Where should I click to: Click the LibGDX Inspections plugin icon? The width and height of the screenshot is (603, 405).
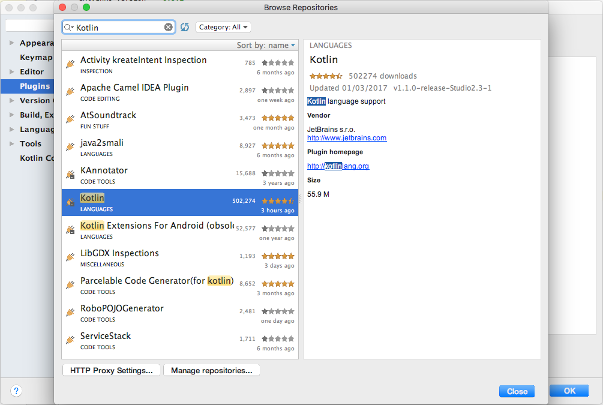pos(70,258)
